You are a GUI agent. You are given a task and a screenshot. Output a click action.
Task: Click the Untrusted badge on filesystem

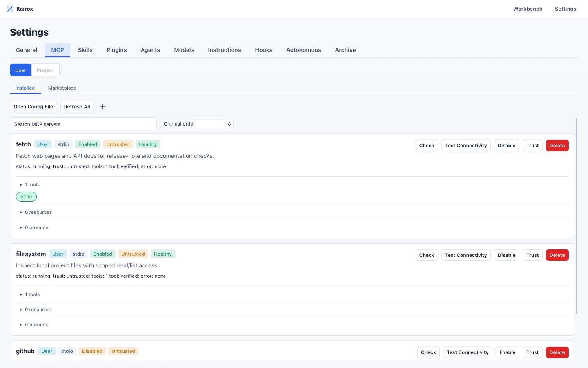(133, 254)
